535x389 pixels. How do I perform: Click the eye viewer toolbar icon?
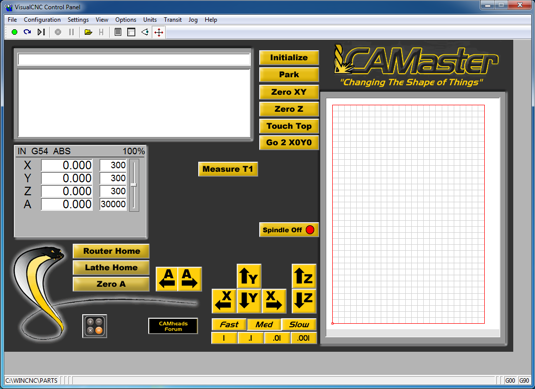145,32
